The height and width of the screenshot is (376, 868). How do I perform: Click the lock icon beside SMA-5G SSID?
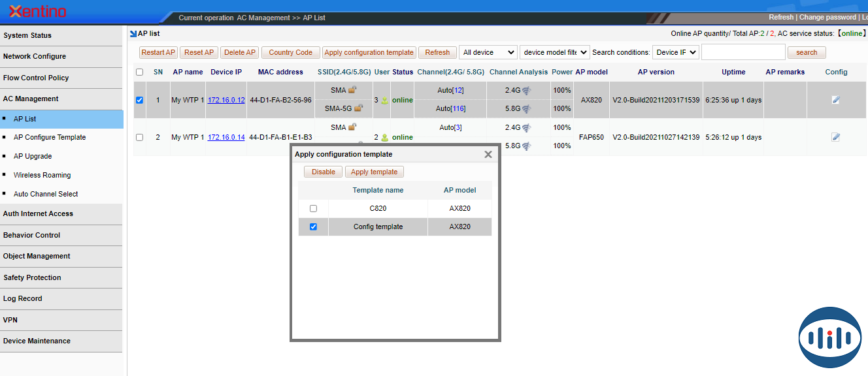click(x=358, y=108)
